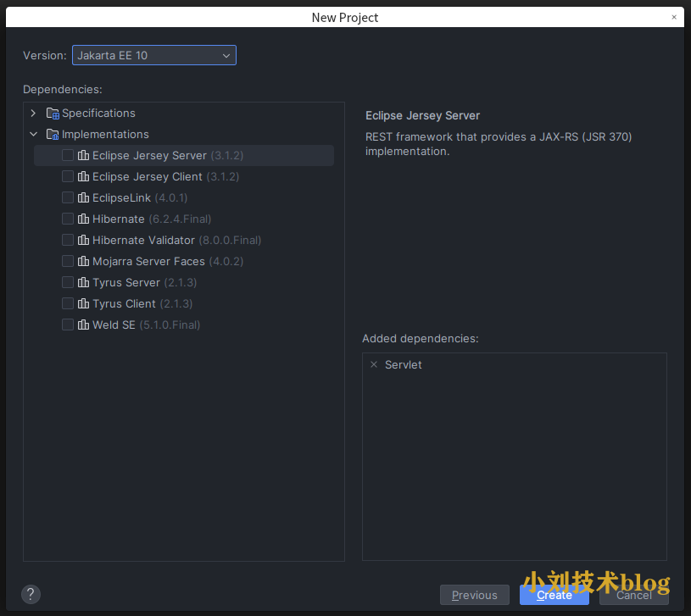Click the library icon beside Hibernate Validator
Image resolution: width=691 pixels, height=616 pixels.
pyautogui.click(x=83, y=241)
